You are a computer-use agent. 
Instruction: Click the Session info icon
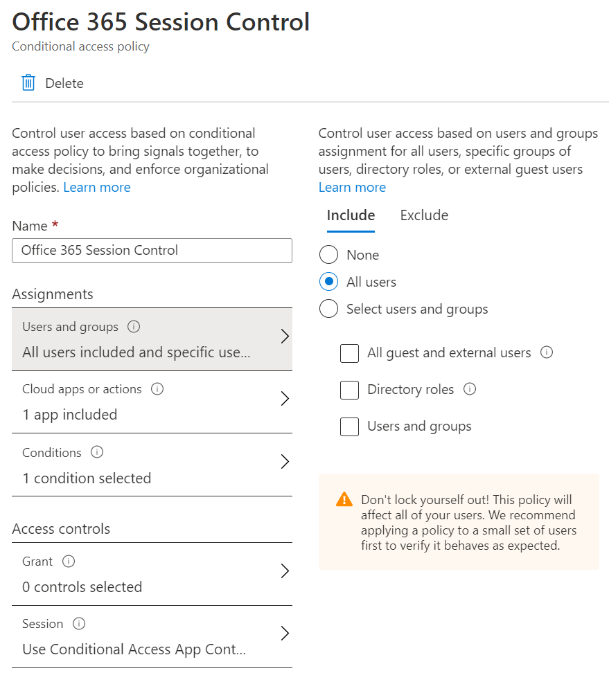point(79,624)
